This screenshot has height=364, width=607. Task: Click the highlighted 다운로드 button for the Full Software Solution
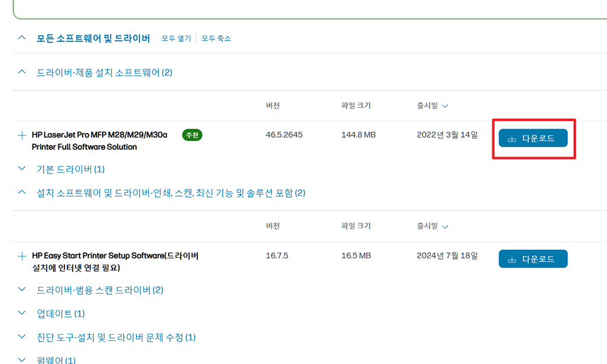pyautogui.click(x=533, y=138)
